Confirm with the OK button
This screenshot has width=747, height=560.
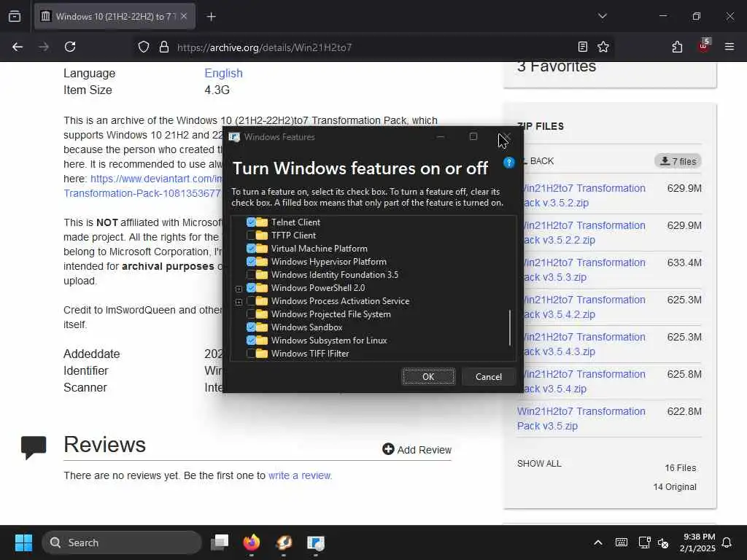click(x=428, y=377)
